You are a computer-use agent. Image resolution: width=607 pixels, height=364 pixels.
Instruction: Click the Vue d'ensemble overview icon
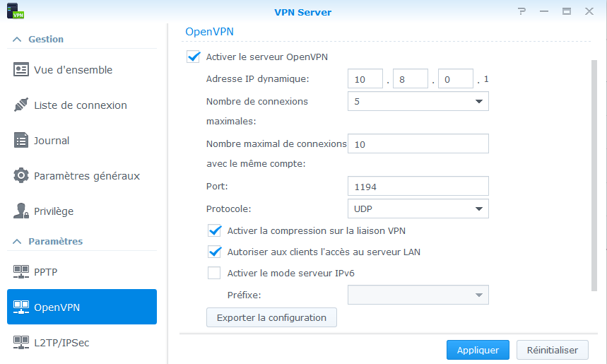tap(21, 70)
